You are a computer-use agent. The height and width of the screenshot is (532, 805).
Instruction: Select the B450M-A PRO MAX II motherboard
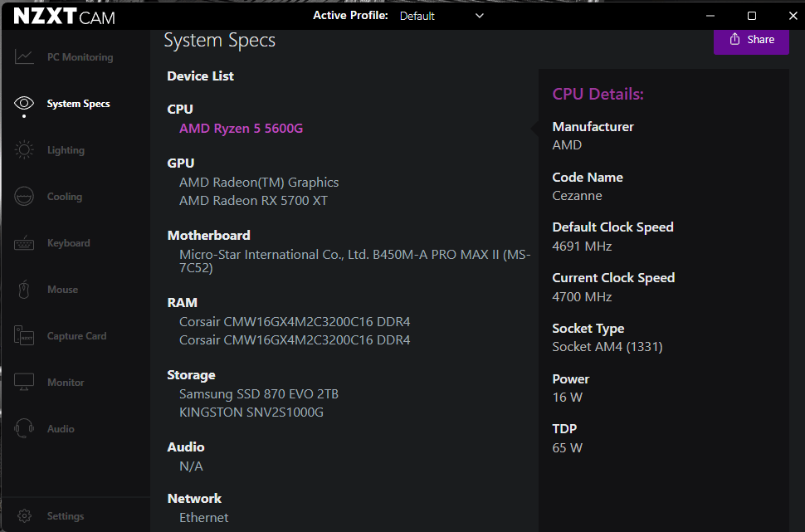354,261
